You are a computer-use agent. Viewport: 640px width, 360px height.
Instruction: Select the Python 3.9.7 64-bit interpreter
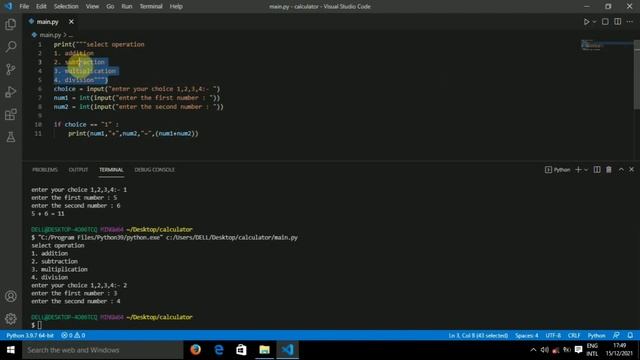(30, 336)
